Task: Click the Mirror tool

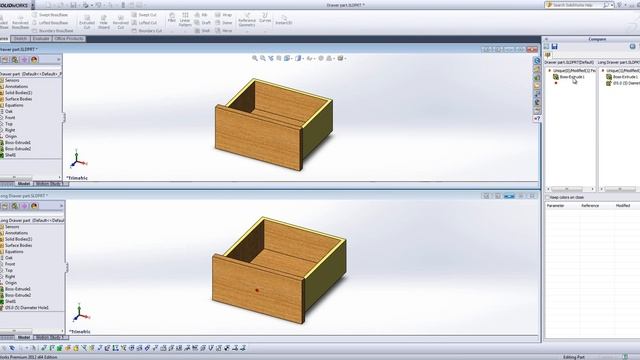Action: [224, 31]
